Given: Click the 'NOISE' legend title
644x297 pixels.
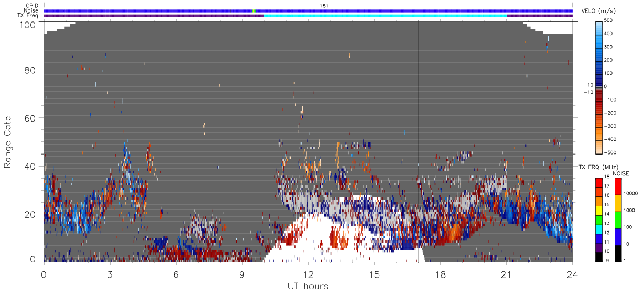Looking at the screenshot, I should pos(621,173).
